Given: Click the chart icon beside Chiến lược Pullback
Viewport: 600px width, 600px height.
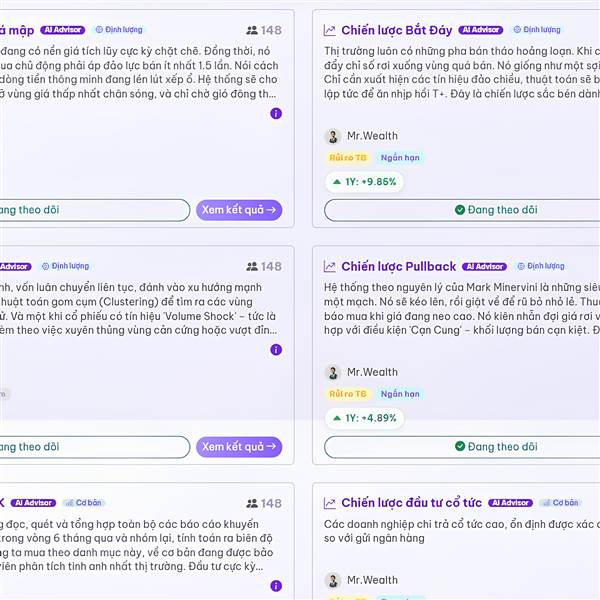Looking at the screenshot, I should click(330, 267).
